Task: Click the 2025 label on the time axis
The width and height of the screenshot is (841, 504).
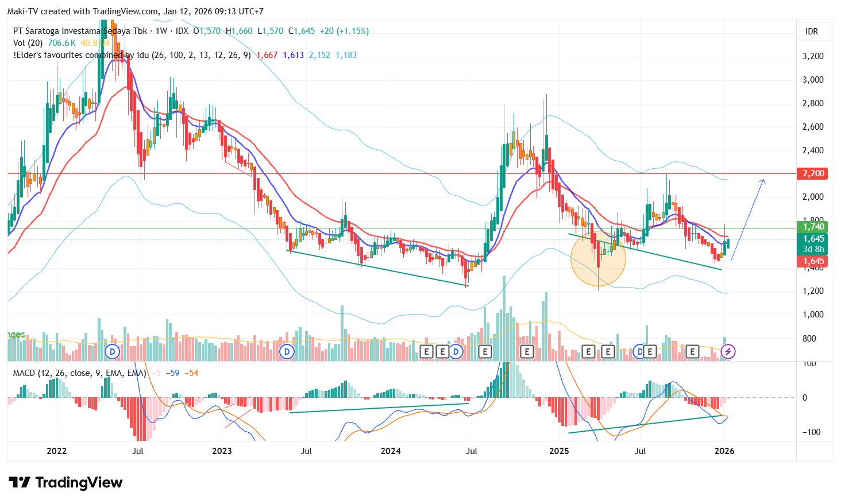Action: coord(559,451)
